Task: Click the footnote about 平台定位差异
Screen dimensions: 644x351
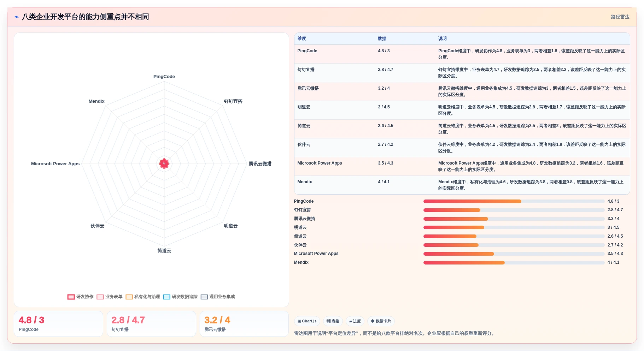Action: (394, 333)
